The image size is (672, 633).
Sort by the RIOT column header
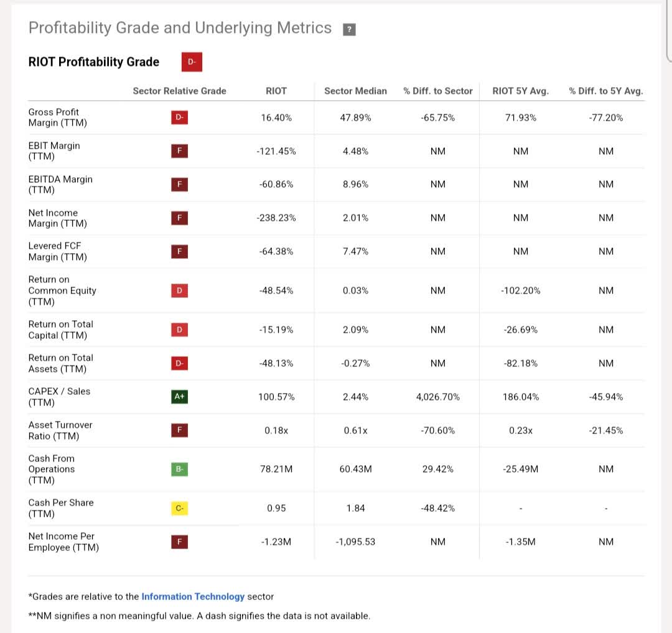(276, 91)
